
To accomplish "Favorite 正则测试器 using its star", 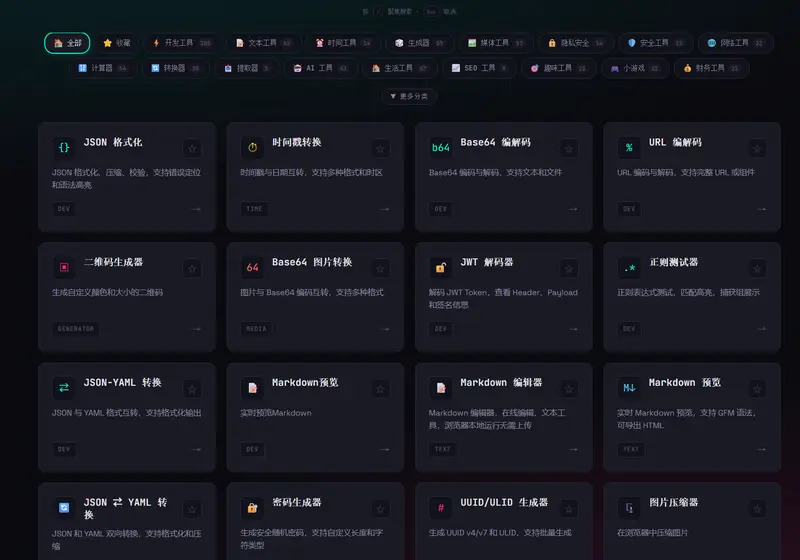I will [757, 269].
